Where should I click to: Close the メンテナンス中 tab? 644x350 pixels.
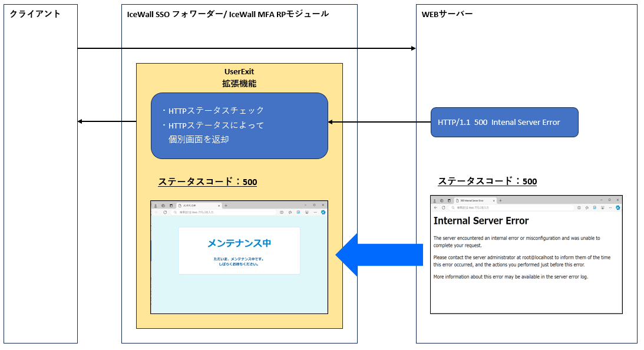point(219,206)
